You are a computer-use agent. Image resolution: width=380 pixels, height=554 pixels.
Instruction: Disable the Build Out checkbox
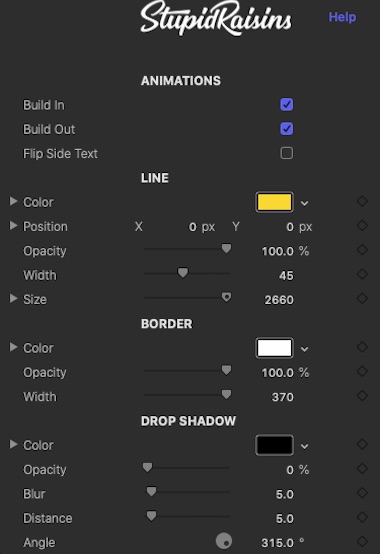(286, 129)
